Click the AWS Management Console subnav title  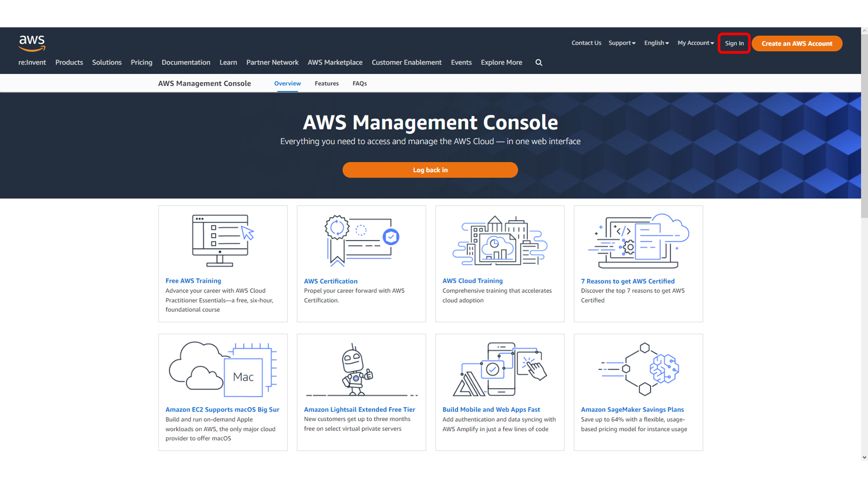point(205,84)
